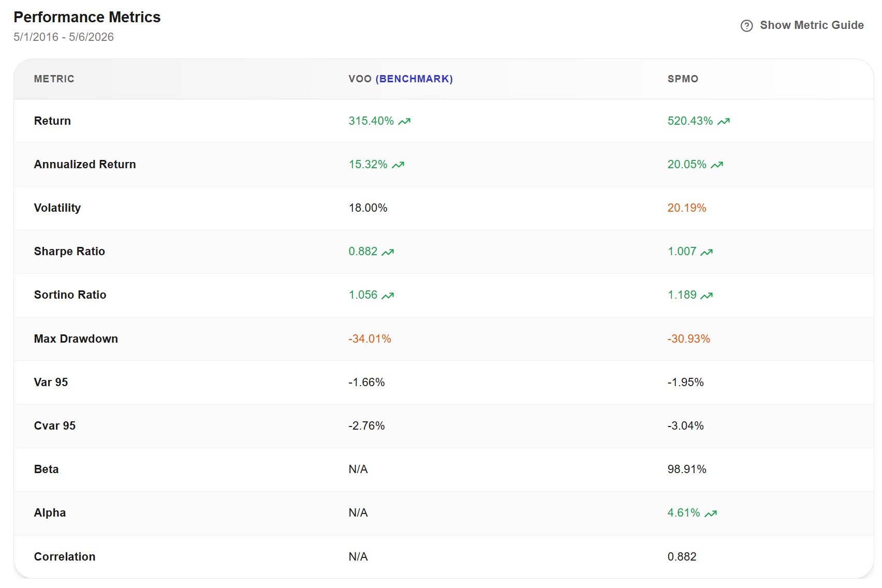Click the METRIC column header
Image resolution: width=882 pixels, height=588 pixels.
click(x=54, y=79)
